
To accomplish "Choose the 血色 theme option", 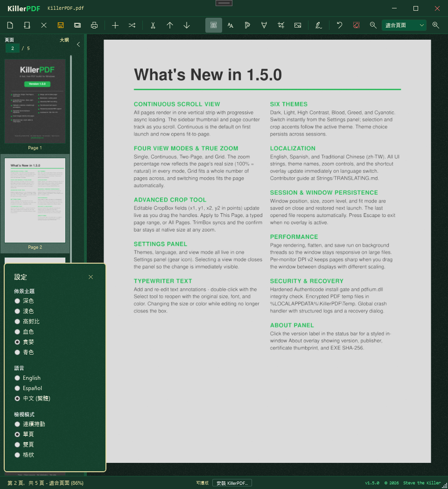I will (x=24, y=332).
